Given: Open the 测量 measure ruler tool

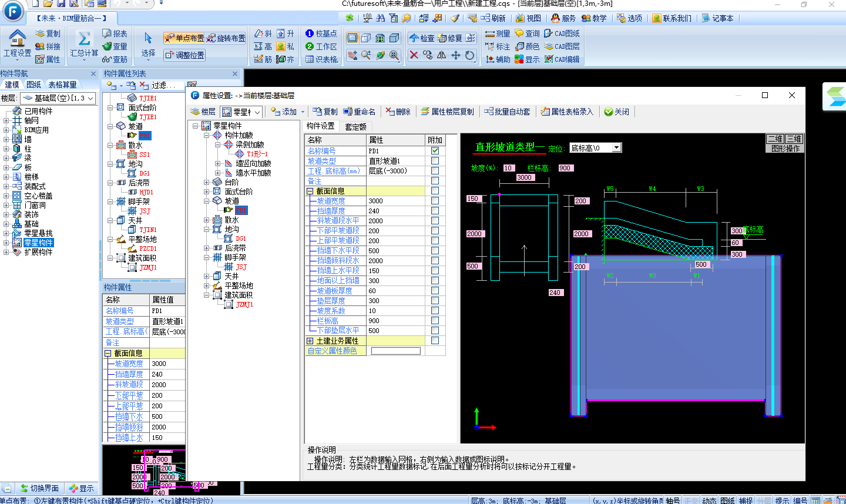Looking at the screenshot, I should [498, 33].
